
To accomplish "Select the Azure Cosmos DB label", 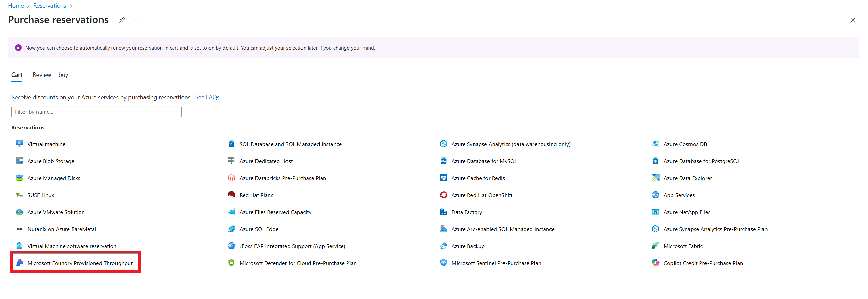I will (x=685, y=144).
